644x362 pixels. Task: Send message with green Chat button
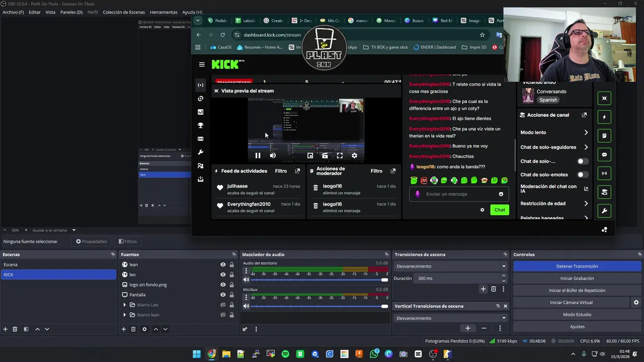coord(500,210)
